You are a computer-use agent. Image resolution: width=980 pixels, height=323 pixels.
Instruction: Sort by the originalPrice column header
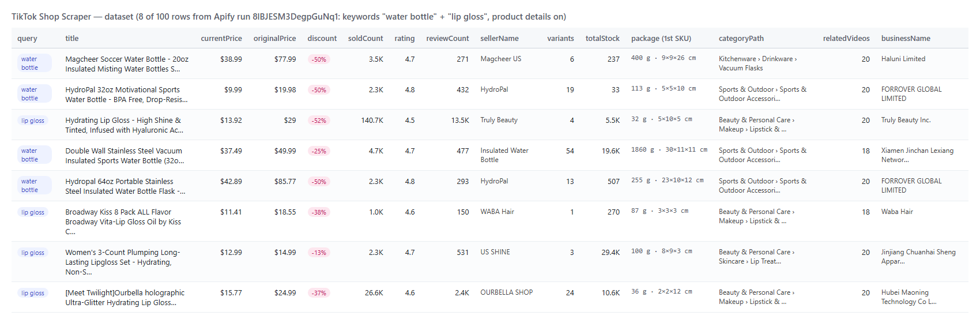(274, 39)
